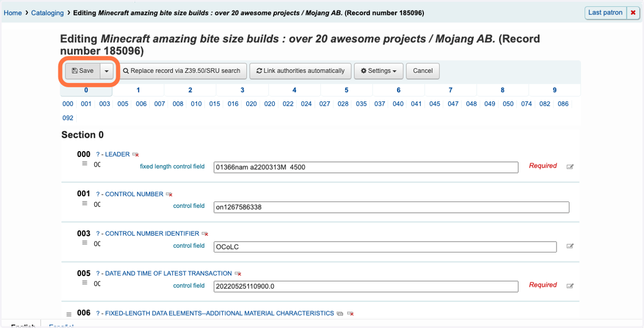644x328 pixels.
Task: Switch to section tab 4
Action: 294,90
